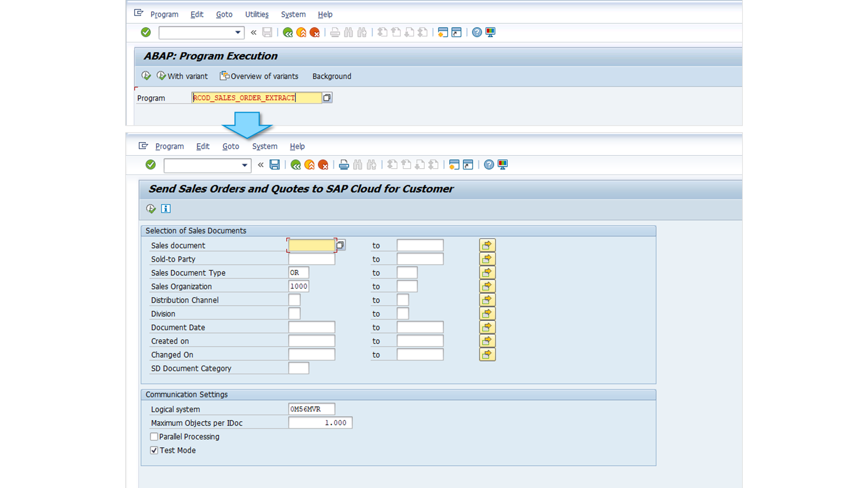
Task: Open the search help button beside the Program field
Action: [x=327, y=98]
